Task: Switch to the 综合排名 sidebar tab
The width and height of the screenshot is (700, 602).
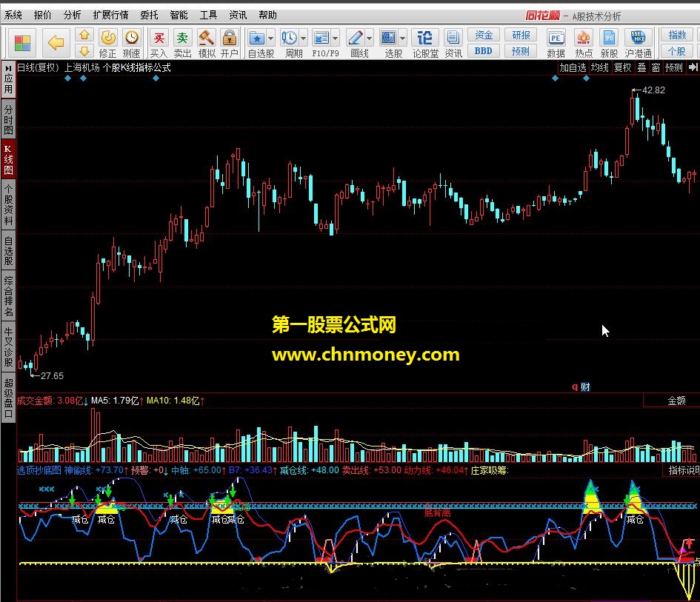Action: click(8, 296)
